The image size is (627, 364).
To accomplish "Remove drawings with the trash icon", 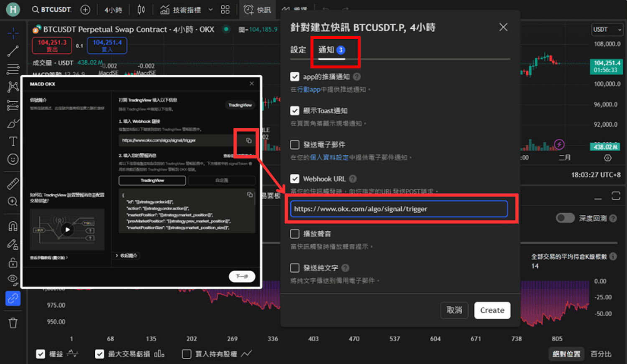I will [13, 323].
